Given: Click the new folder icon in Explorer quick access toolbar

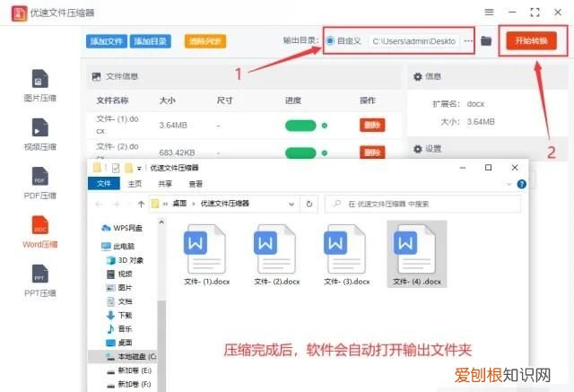Looking at the screenshot, I should click(x=128, y=168).
